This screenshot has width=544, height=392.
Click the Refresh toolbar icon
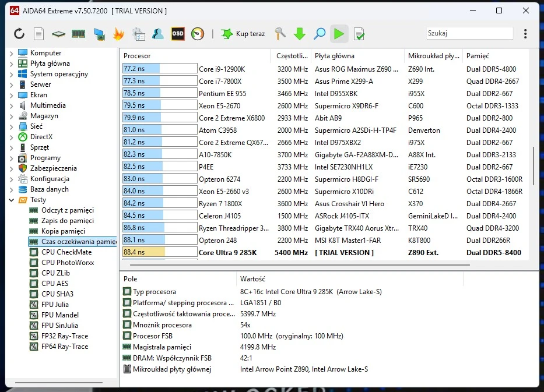point(19,34)
